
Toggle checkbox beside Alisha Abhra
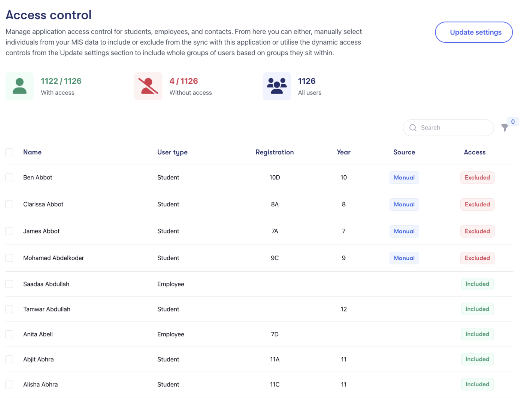click(9, 384)
